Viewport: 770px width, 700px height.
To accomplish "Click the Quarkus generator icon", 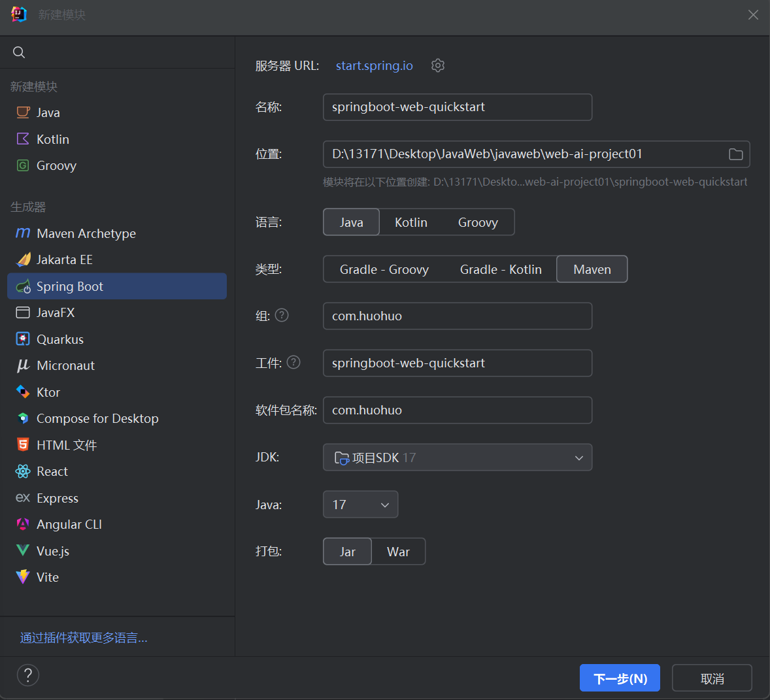I will (23, 339).
